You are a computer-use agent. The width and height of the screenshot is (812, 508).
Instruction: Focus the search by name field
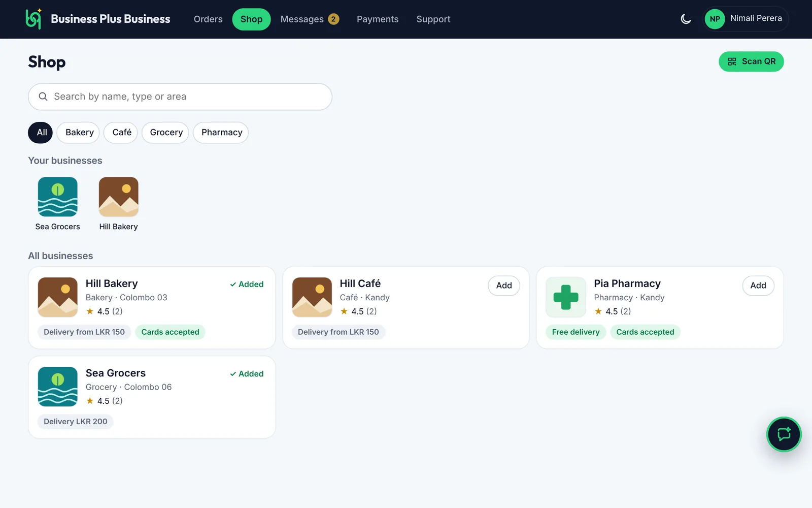tap(180, 97)
